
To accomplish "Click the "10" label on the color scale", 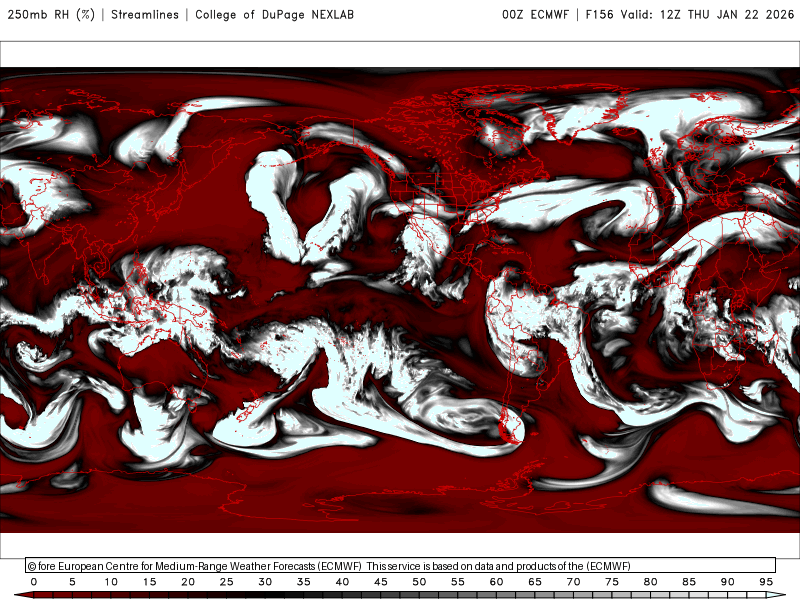I will [111, 582].
